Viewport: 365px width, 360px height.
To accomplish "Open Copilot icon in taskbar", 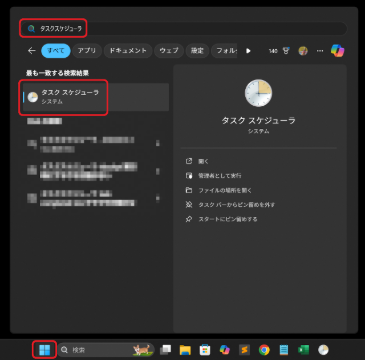I will click(225, 350).
